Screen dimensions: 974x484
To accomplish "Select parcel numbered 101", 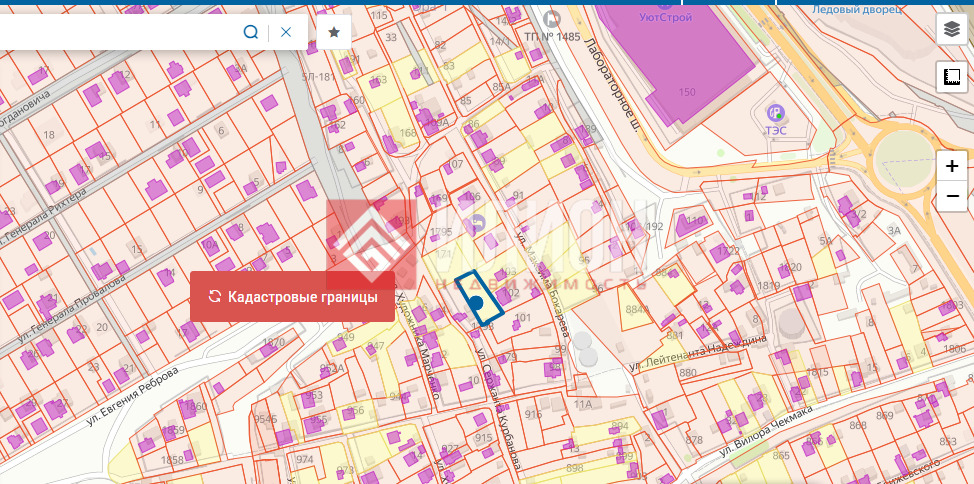I will (x=522, y=318).
